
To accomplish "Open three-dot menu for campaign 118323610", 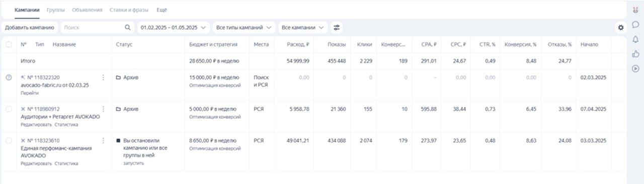I will (x=104, y=141).
